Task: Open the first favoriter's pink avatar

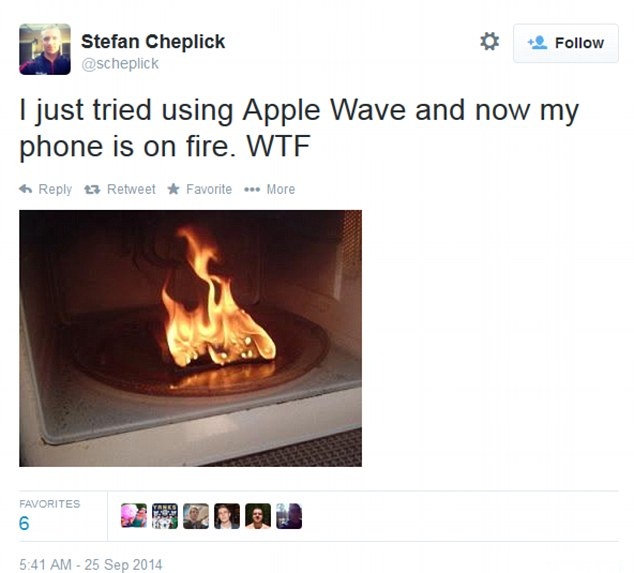Action: pos(134,516)
